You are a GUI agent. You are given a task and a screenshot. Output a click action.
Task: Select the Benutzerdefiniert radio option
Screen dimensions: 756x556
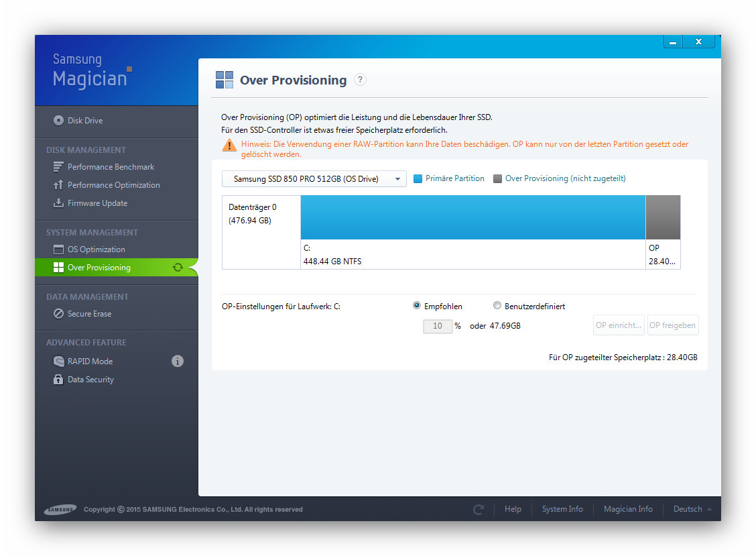tap(497, 306)
